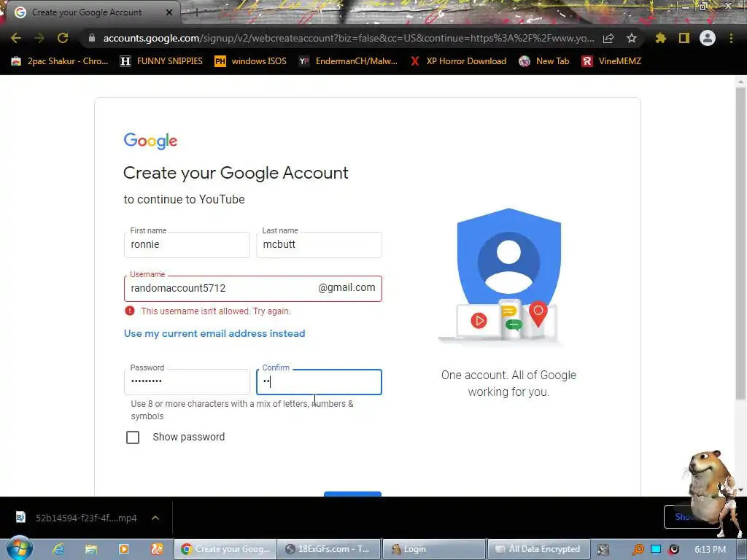Click the share page icon in address bar
Image resolution: width=747 pixels, height=560 pixels.
pos(608,38)
